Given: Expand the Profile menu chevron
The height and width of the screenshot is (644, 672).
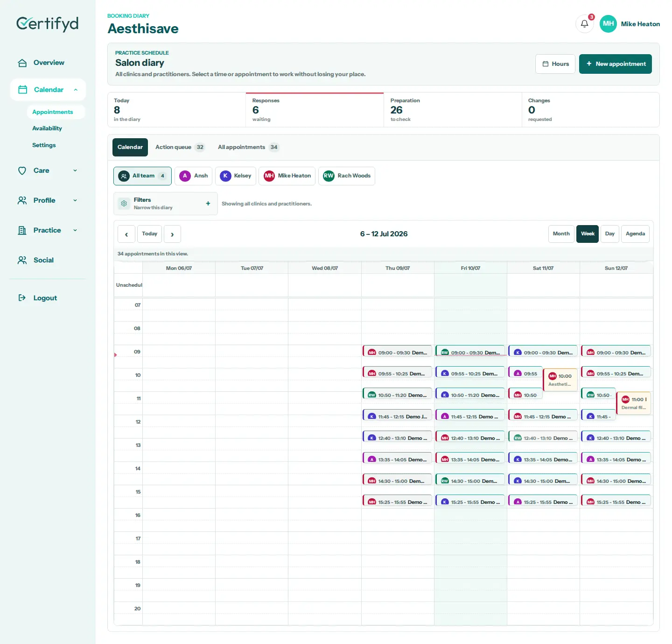Looking at the screenshot, I should pyautogui.click(x=75, y=201).
